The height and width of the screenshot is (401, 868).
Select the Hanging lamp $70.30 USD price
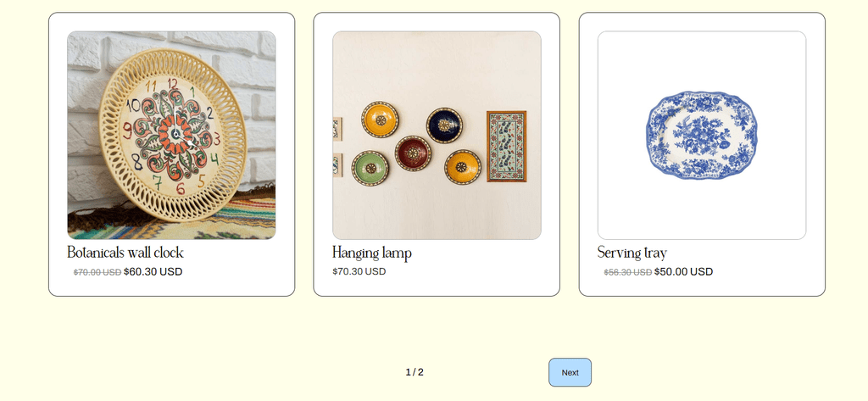359,271
